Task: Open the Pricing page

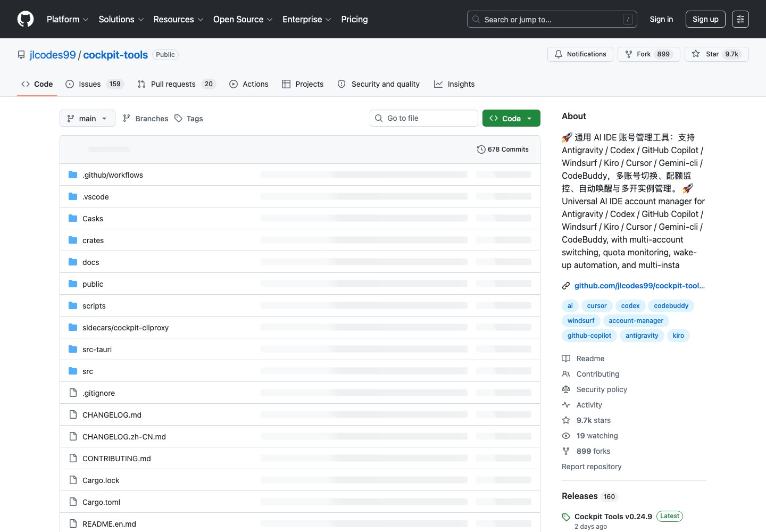Action: coord(354,19)
